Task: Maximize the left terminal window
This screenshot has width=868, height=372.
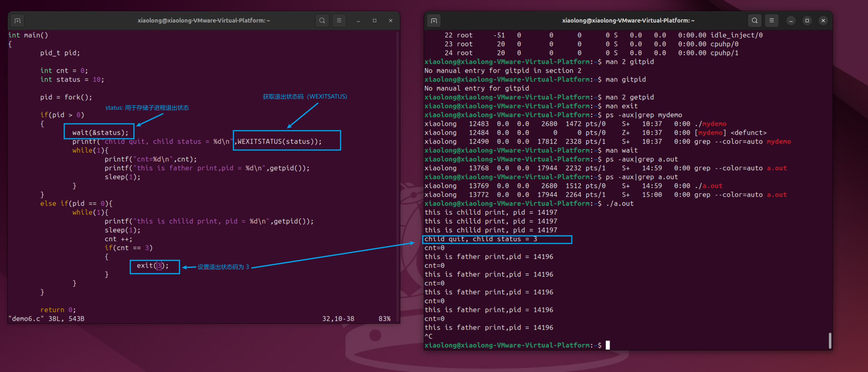Action: (374, 20)
